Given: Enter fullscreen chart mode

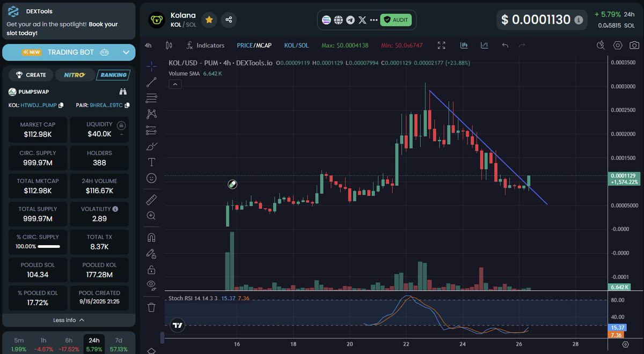Looking at the screenshot, I should click(442, 46).
